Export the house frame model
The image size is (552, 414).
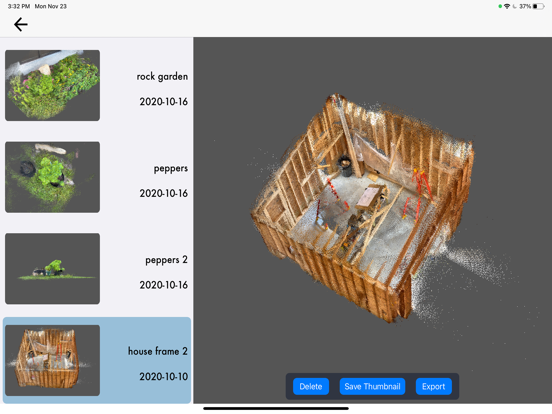coord(434,387)
